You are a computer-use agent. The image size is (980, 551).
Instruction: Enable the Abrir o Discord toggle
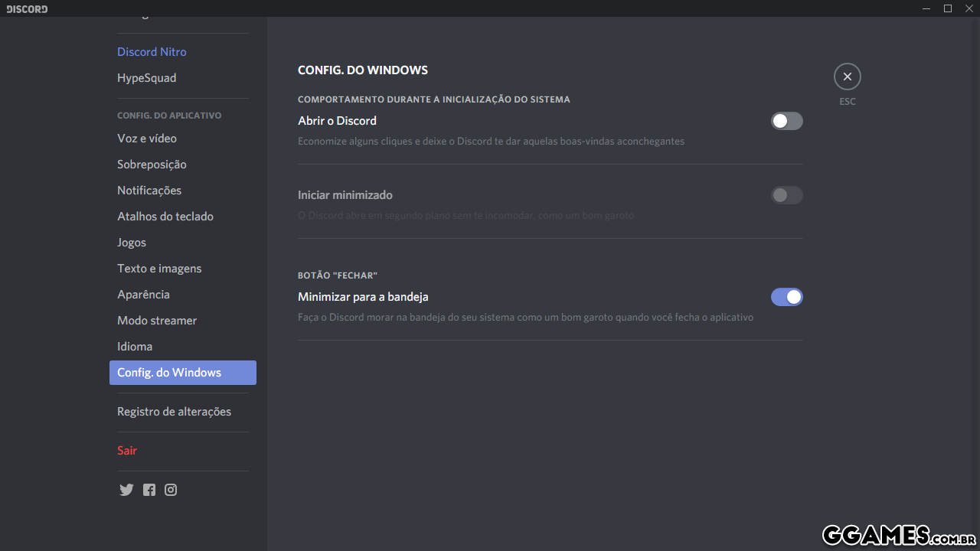[x=786, y=121]
